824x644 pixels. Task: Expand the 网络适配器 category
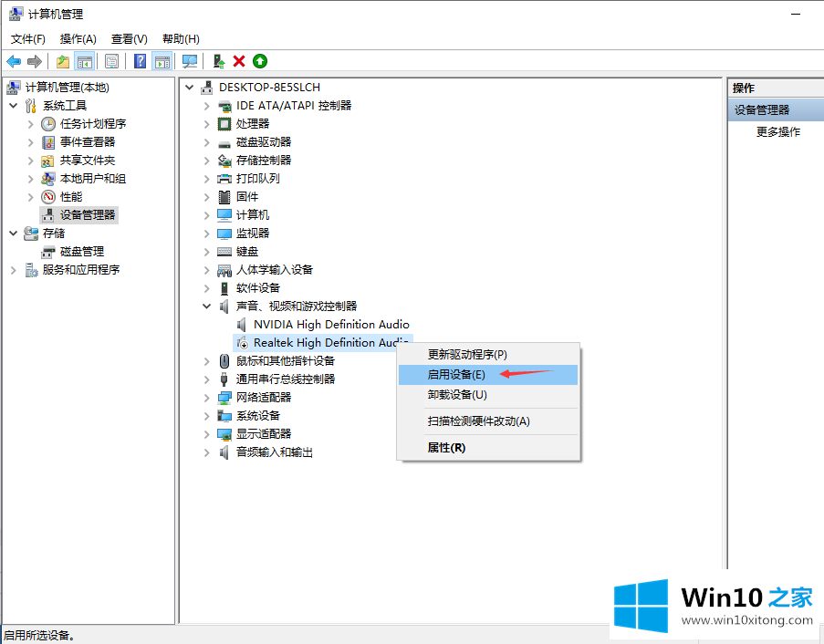[x=206, y=398]
